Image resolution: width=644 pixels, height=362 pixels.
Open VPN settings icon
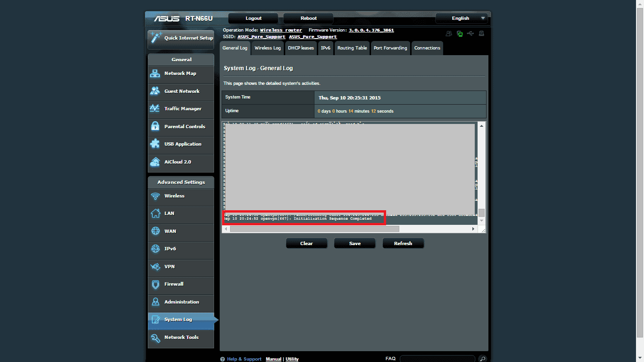pos(155,267)
